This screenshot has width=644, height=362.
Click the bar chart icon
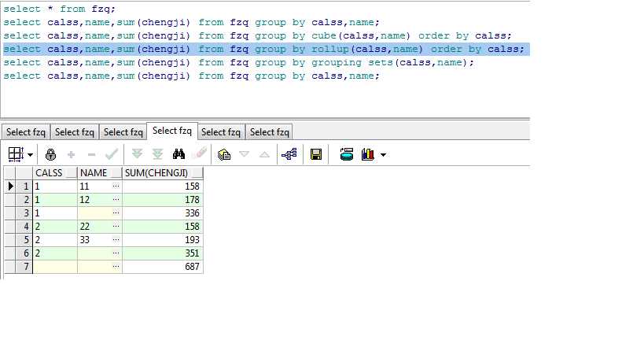pyautogui.click(x=367, y=154)
